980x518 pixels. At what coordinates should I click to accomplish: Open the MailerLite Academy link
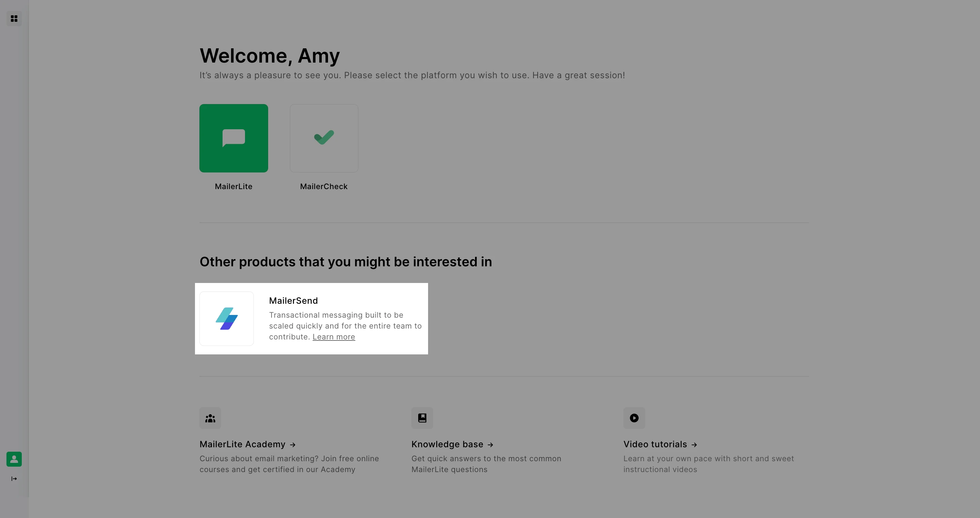point(242,444)
